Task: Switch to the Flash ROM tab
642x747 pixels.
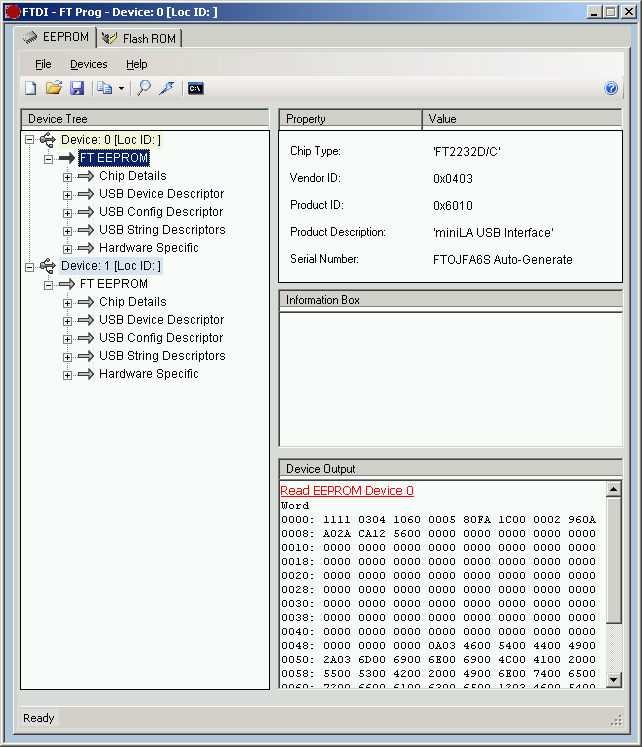Action: [139, 38]
